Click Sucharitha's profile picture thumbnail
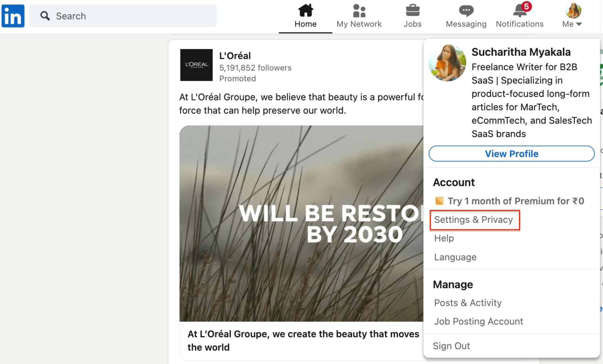603x364 pixels. click(448, 62)
